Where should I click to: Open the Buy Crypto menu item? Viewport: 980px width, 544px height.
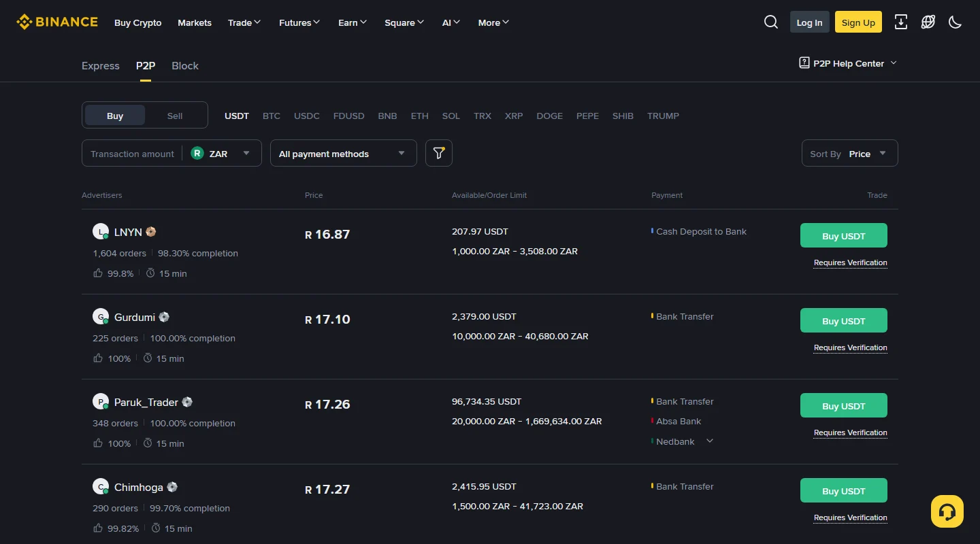(138, 22)
